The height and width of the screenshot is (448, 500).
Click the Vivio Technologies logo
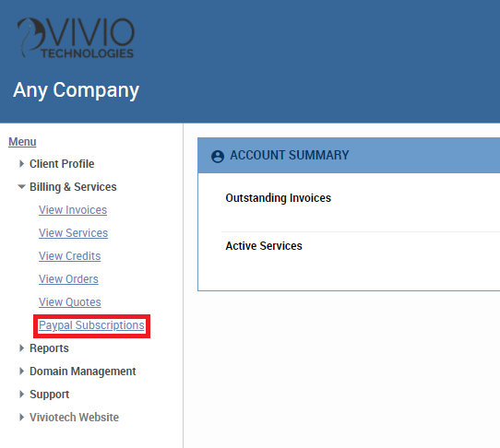[76, 38]
